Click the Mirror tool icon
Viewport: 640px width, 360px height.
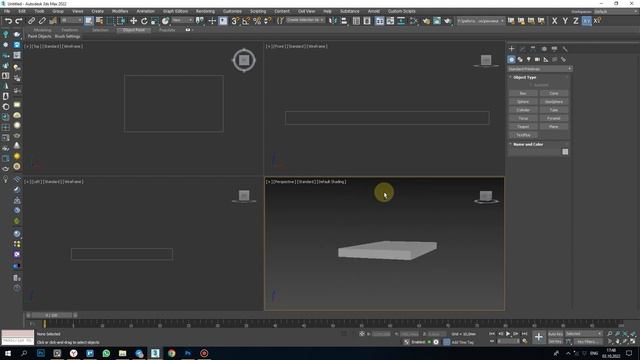coord(333,21)
